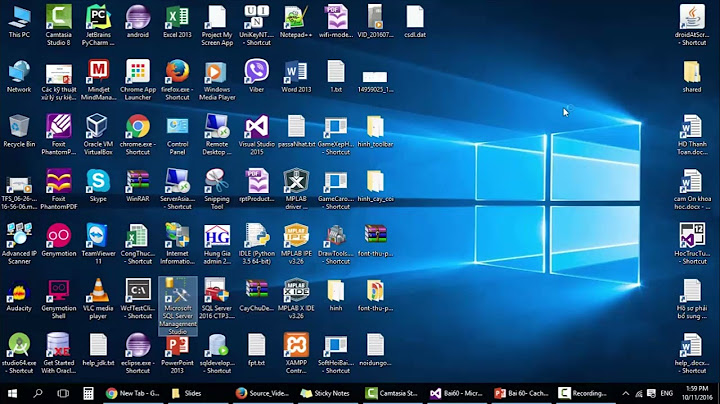
Task: Select the android Eclipse desktop icon
Action: tap(138, 21)
